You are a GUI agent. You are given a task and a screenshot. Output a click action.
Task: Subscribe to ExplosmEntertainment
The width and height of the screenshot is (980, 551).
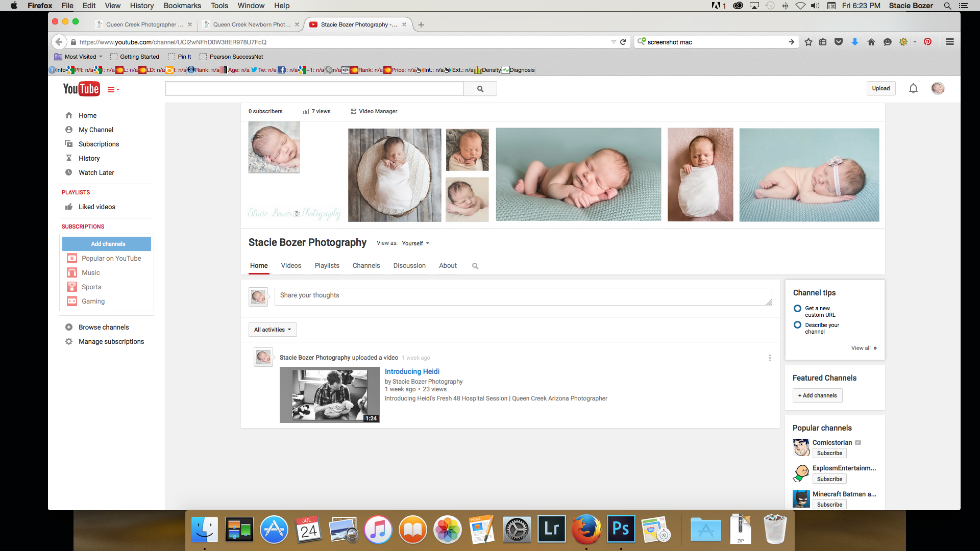point(829,479)
